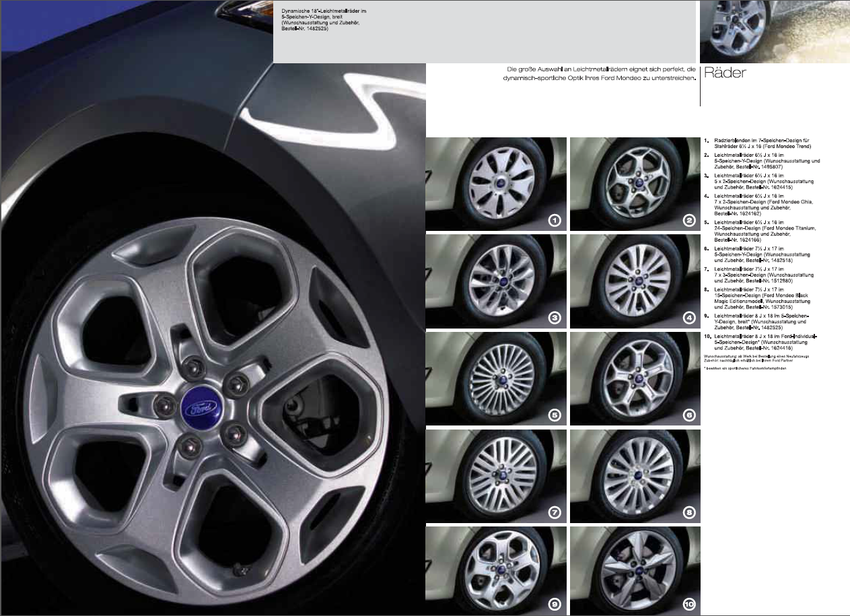850x616 pixels.
Task: Click legend entry 1 about Radzierblenden
Action: click(x=762, y=143)
